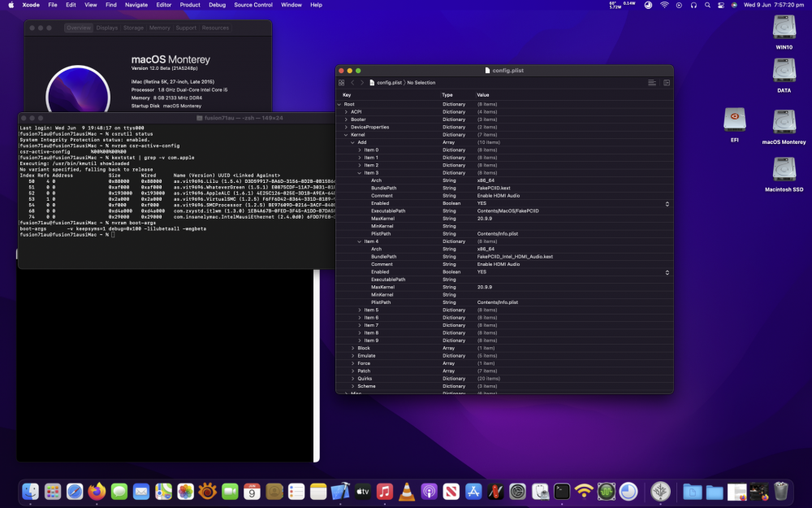Click config.plist in the editor breadcrumb
812x508 pixels.
[389, 82]
